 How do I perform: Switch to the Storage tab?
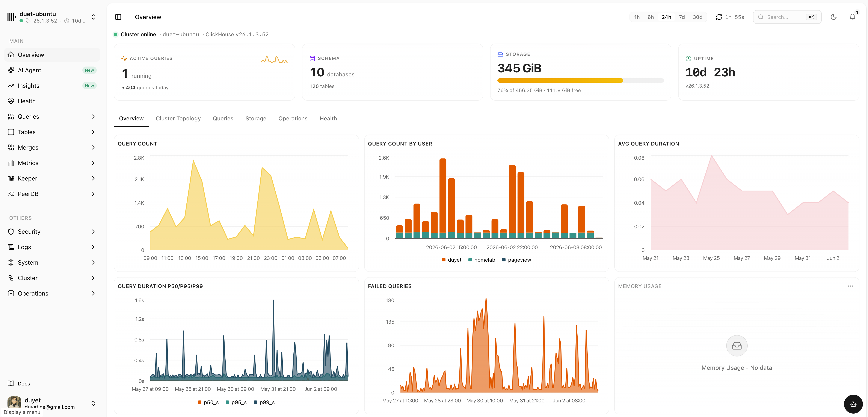tap(255, 119)
